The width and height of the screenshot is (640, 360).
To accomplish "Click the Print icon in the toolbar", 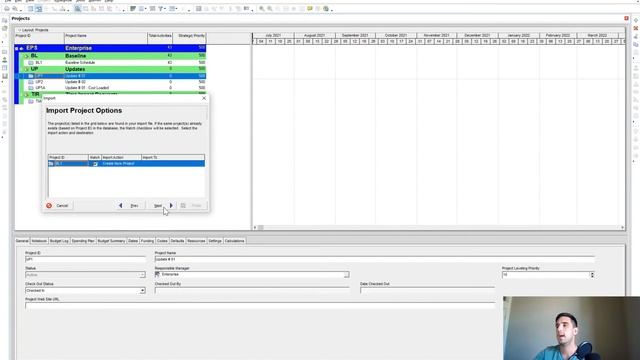I will [7, 9].
